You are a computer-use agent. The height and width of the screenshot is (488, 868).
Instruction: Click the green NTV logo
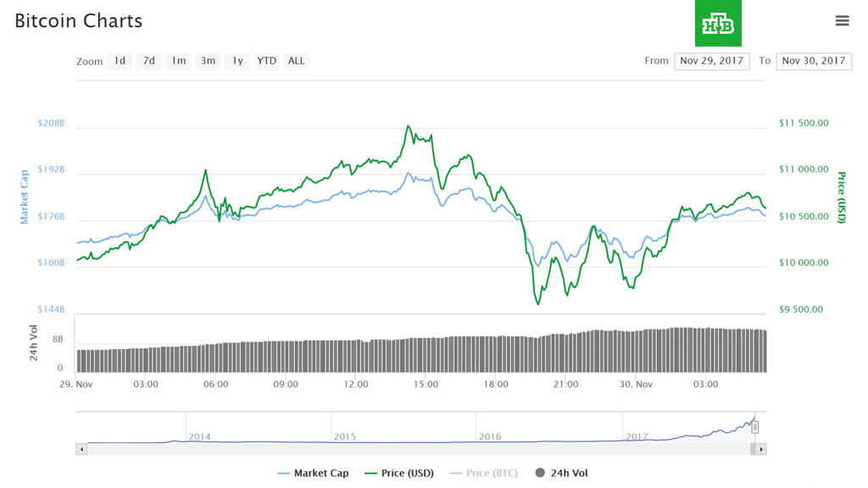click(718, 24)
